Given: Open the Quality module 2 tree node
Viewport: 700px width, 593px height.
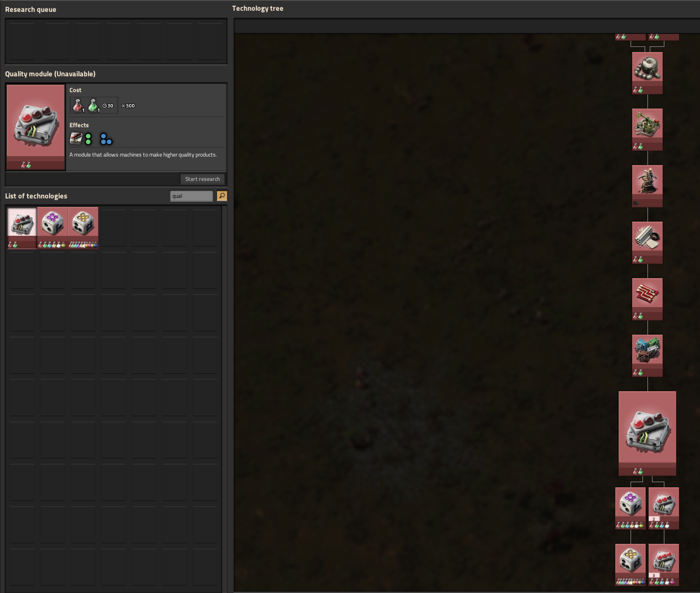Looking at the screenshot, I should (664, 508).
